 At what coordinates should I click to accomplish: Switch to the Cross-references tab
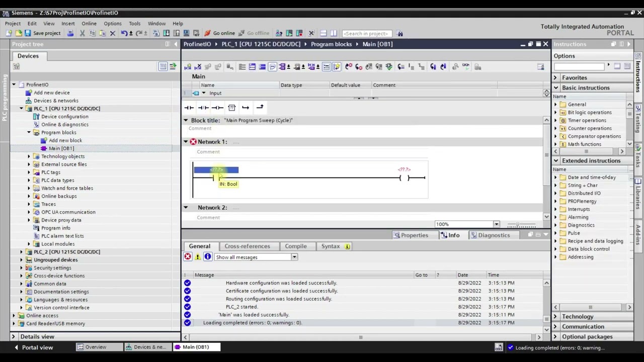[247, 246]
